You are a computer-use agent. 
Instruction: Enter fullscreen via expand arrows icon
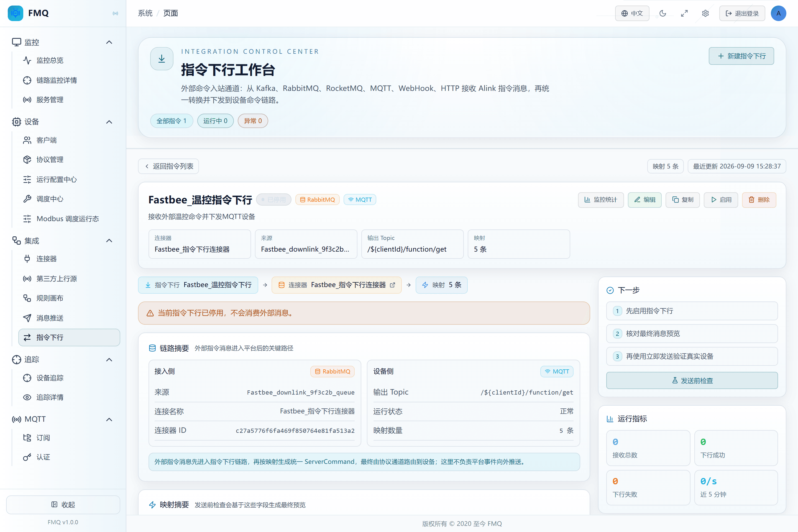(684, 13)
